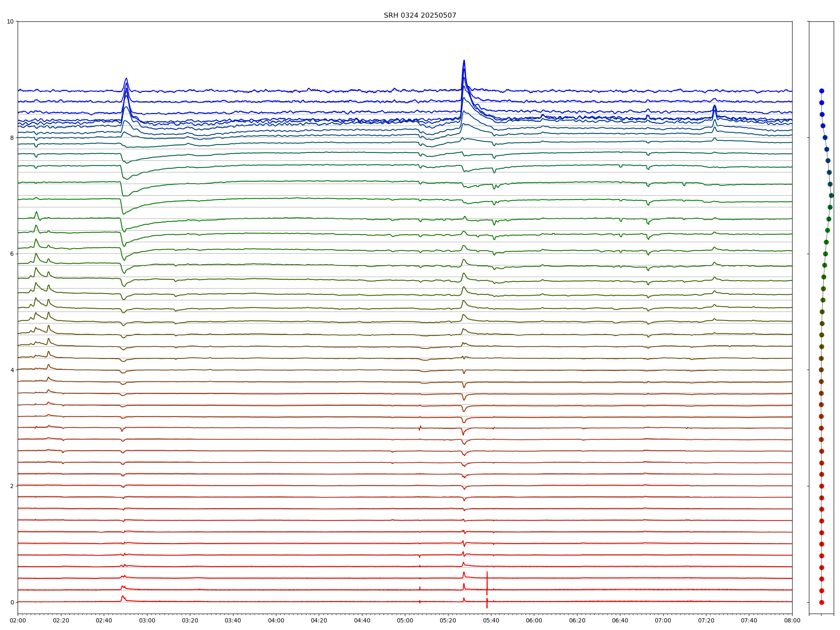
Task: Click the 02:00 time axis label
Action: tap(18, 621)
